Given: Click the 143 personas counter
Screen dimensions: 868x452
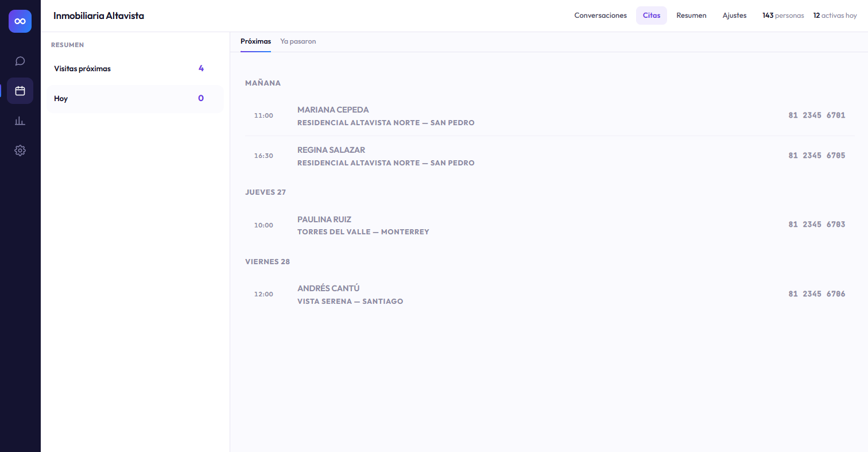Looking at the screenshot, I should click(783, 16).
